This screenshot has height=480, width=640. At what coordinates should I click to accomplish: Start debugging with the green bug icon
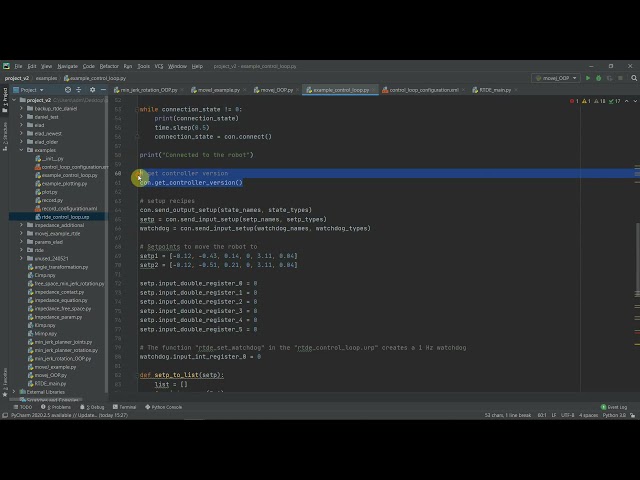(598, 78)
